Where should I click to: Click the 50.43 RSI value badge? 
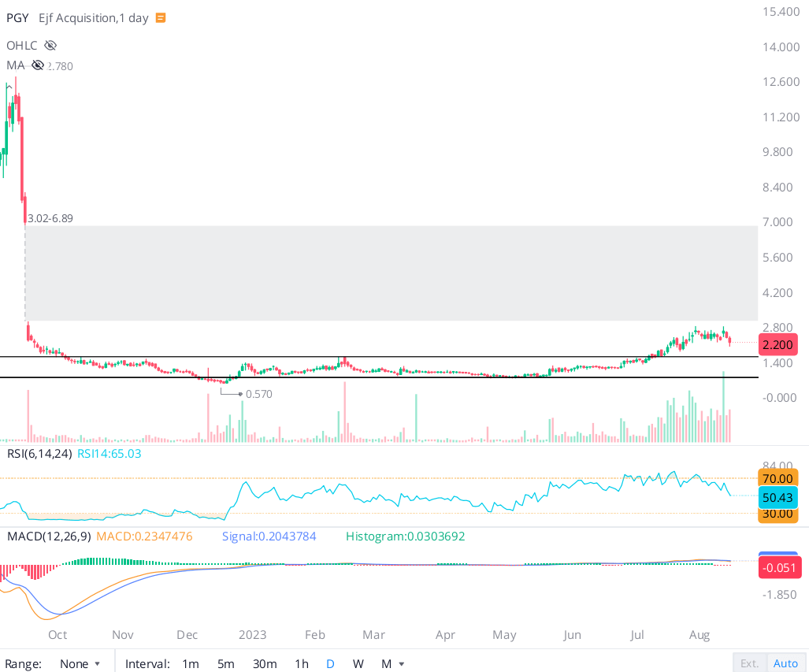click(x=777, y=497)
